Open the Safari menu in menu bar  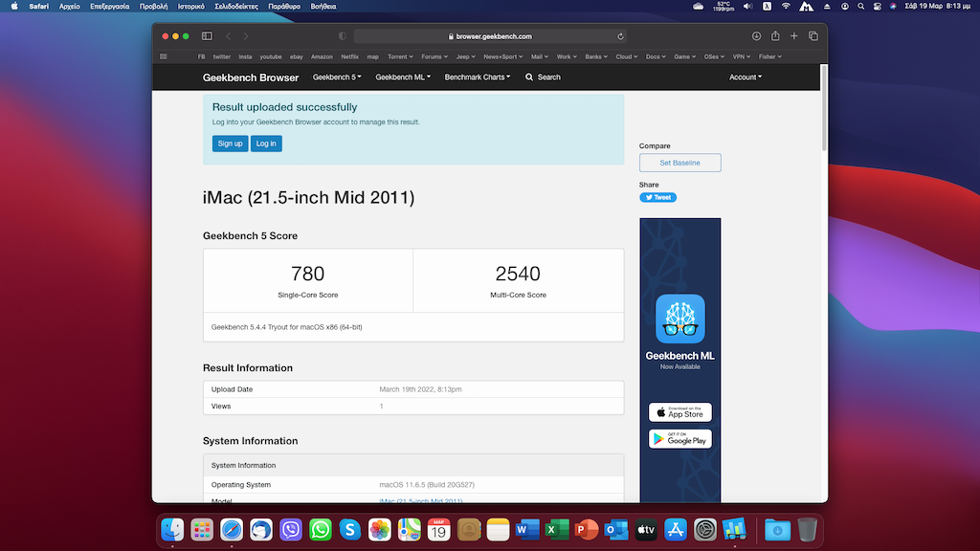(x=38, y=7)
